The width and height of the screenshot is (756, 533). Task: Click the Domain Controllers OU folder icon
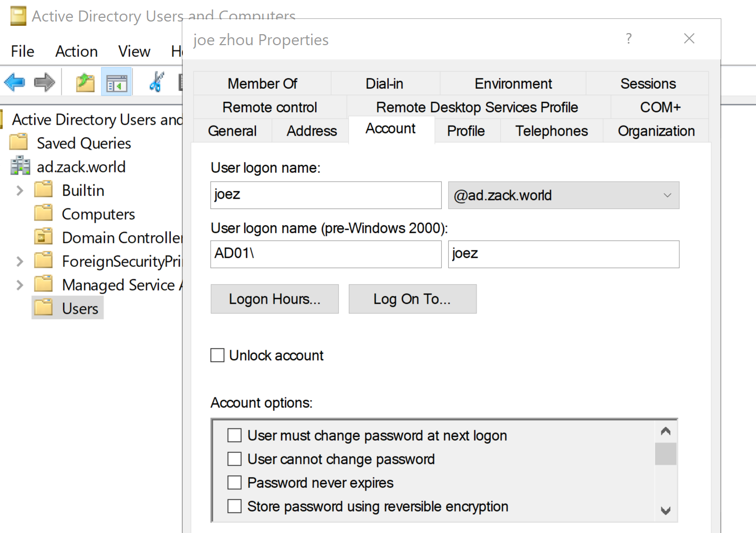pyautogui.click(x=44, y=237)
